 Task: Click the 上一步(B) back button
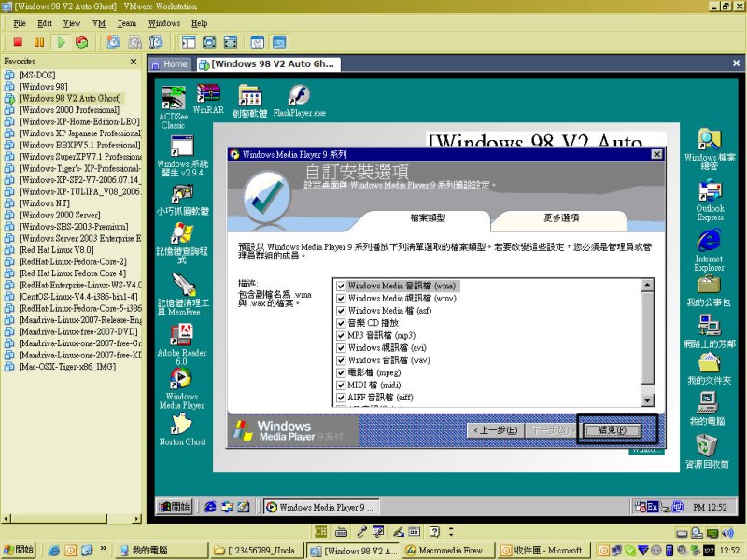492,430
